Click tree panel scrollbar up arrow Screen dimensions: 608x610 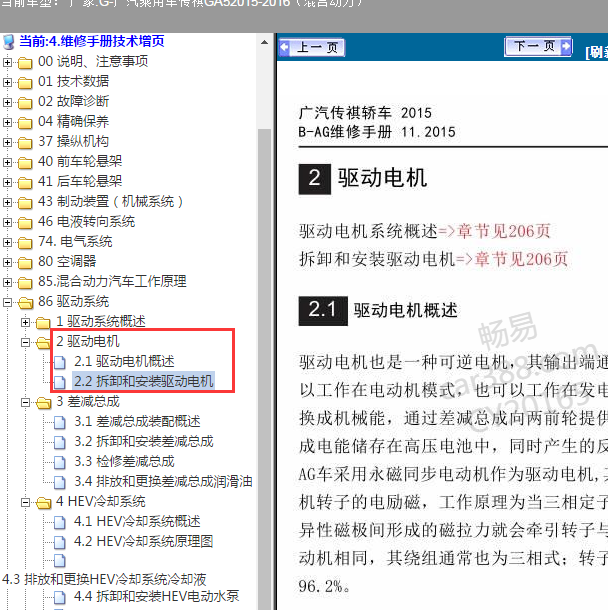265,42
